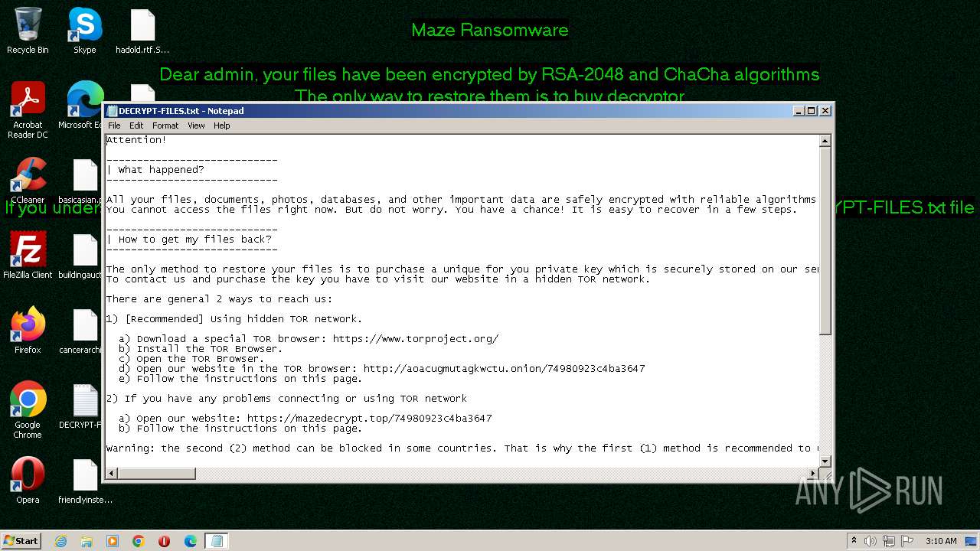Open Chrome from the taskbar
The width and height of the screenshot is (980, 551).
139,541
